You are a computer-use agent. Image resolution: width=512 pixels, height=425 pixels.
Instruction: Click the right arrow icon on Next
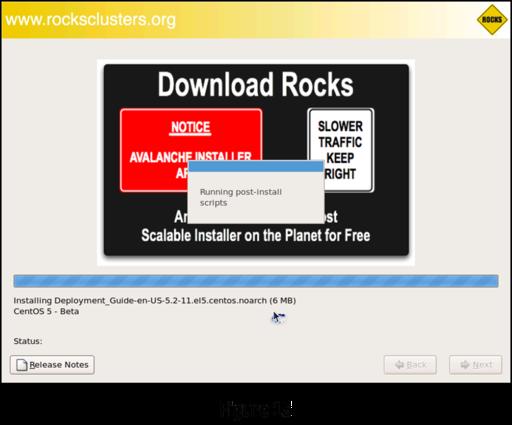tap(465, 365)
